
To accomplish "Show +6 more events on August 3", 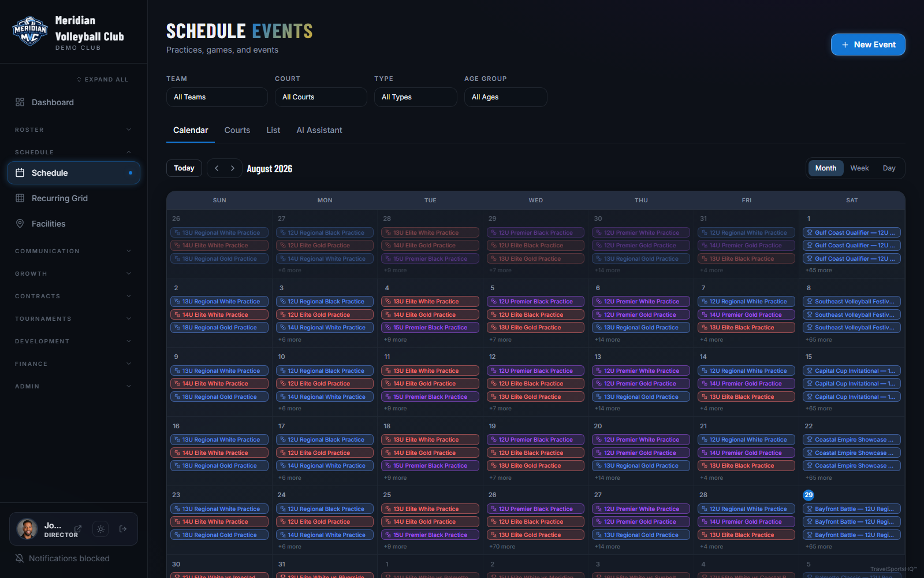I will pos(290,340).
